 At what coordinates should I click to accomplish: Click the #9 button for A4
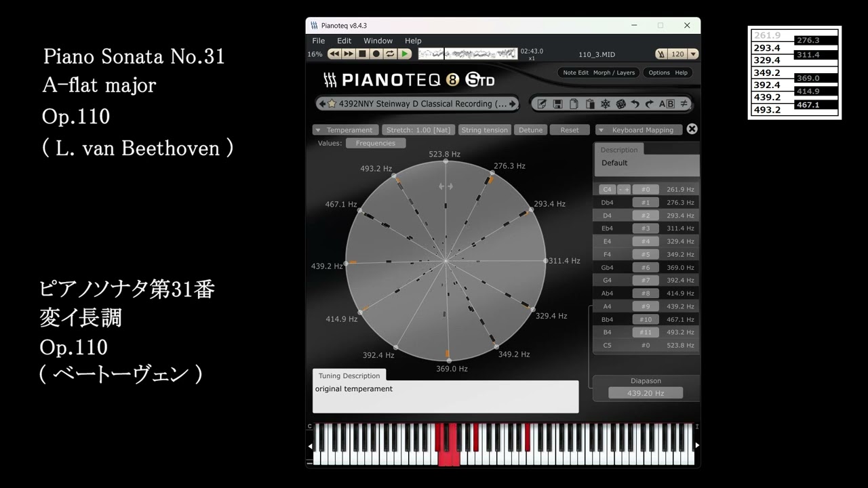click(646, 306)
